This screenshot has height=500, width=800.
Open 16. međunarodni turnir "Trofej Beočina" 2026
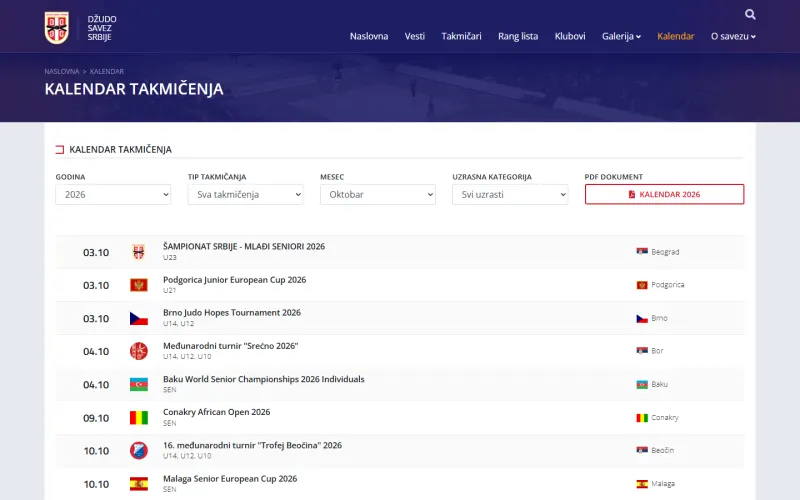click(x=253, y=445)
